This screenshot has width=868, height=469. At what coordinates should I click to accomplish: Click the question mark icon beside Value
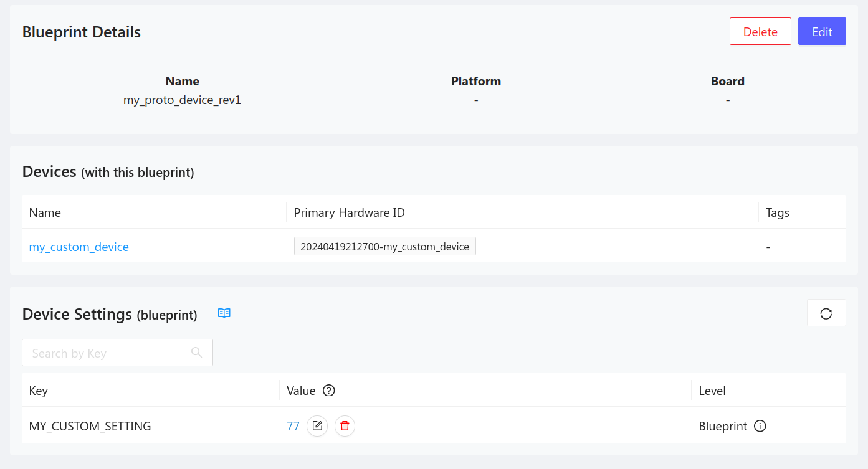pyautogui.click(x=329, y=391)
